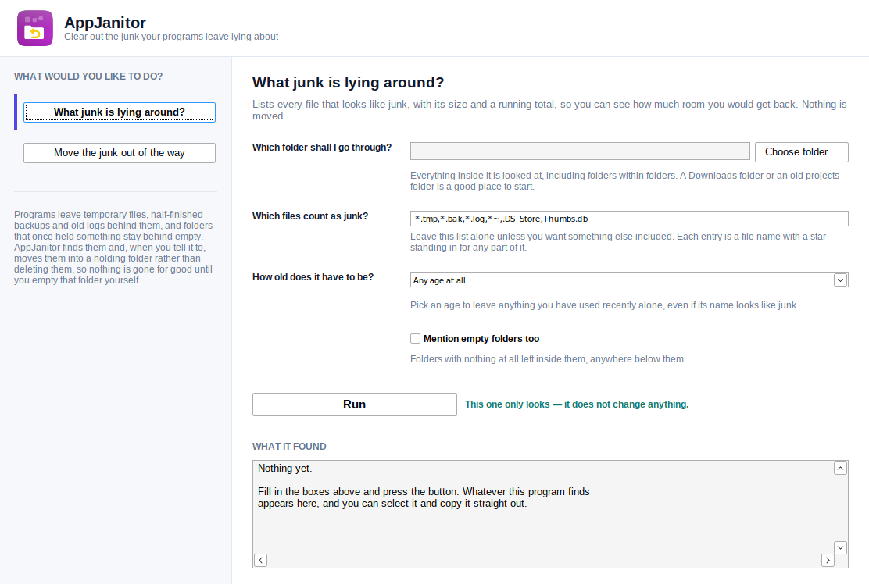Click the output box scroll up arrow
The height and width of the screenshot is (588, 869).
pos(840,469)
